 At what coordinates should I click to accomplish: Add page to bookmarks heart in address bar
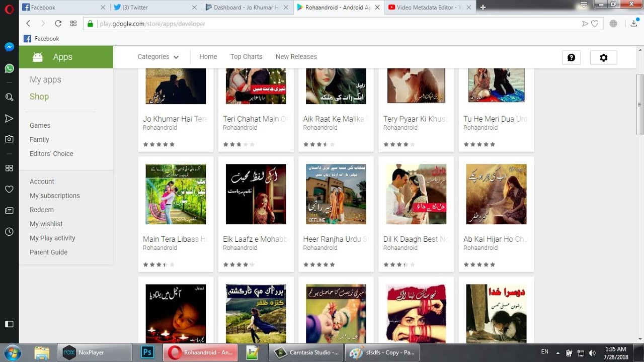click(595, 24)
